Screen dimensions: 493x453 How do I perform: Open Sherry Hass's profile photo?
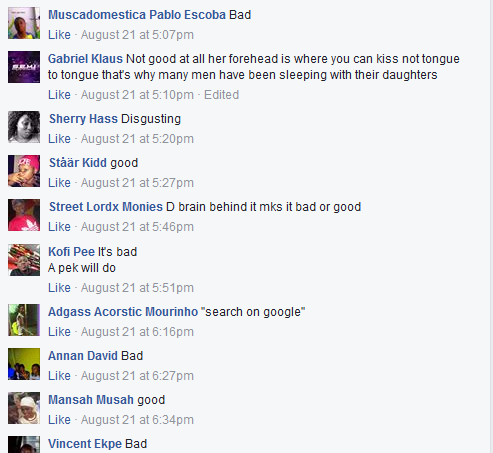tap(24, 127)
